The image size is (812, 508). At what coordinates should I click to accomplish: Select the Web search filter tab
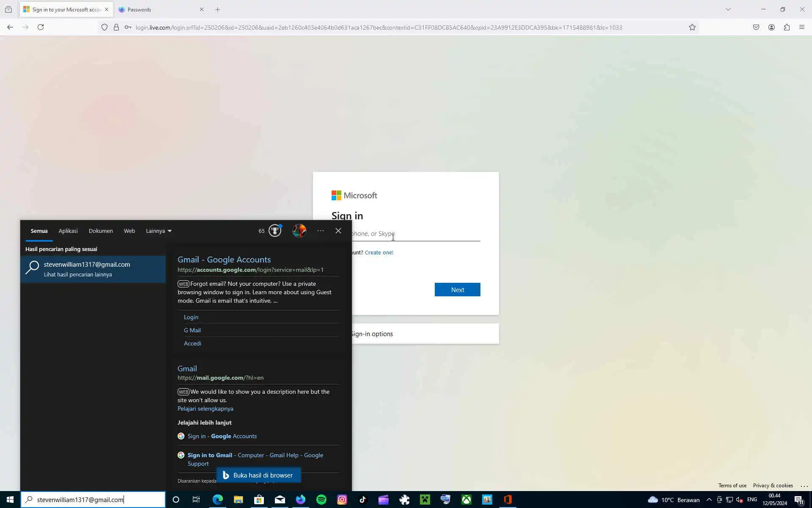pos(129,231)
